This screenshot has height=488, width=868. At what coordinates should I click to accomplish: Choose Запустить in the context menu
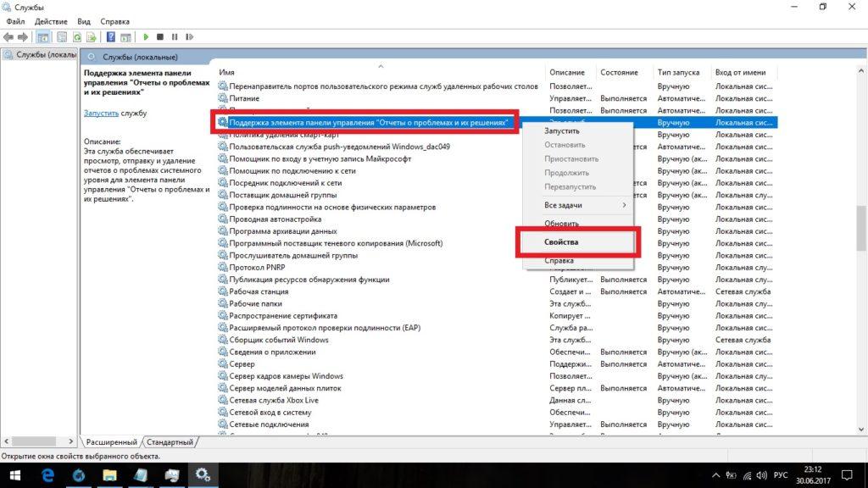pos(578,130)
